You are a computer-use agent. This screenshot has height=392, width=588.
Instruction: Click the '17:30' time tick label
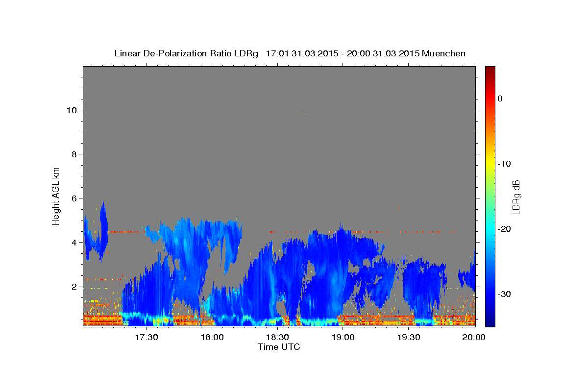click(146, 337)
